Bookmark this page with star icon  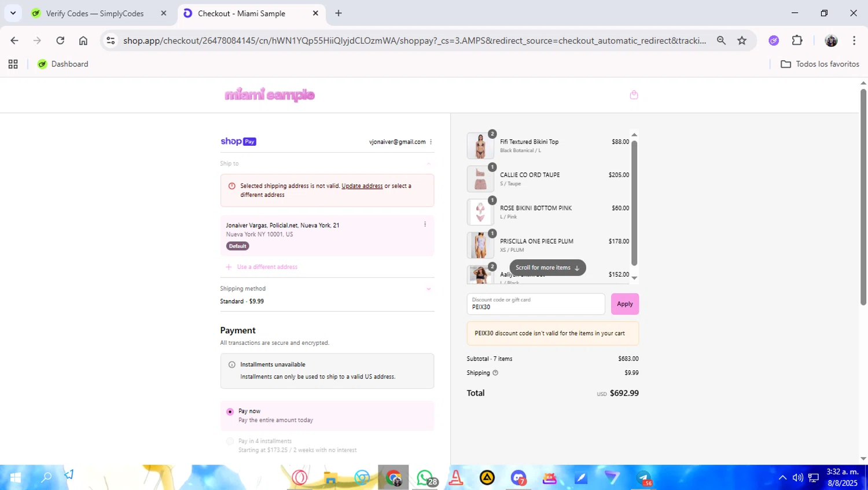pyautogui.click(x=742, y=40)
